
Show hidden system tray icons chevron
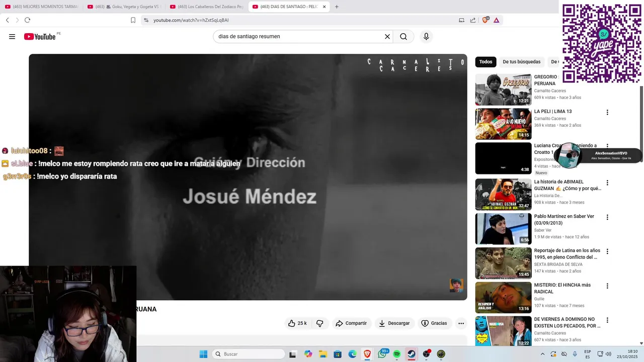click(542, 354)
